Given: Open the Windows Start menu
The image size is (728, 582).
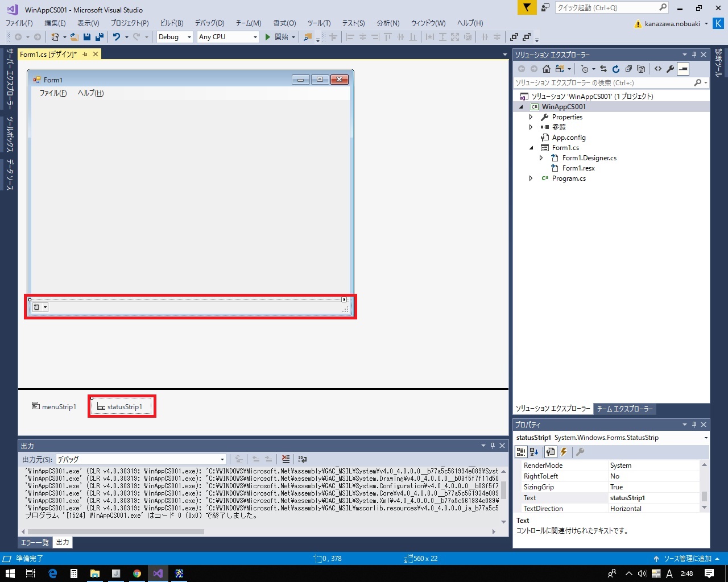Looking at the screenshot, I should [x=10, y=573].
